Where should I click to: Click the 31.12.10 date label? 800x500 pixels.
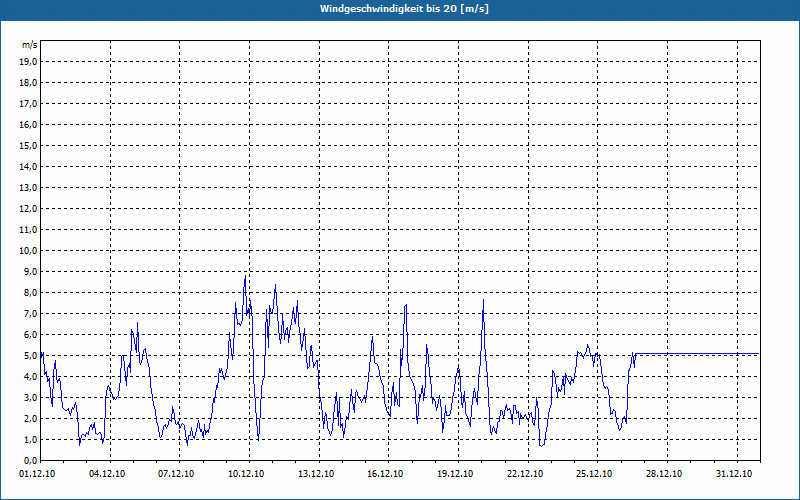click(x=734, y=474)
